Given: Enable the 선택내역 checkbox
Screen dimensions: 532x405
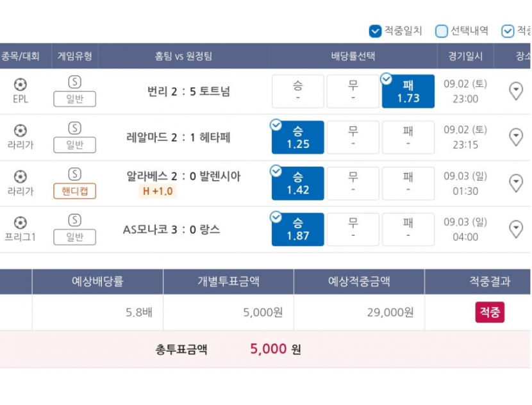Looking at the screenshot, I should point(441,31).
